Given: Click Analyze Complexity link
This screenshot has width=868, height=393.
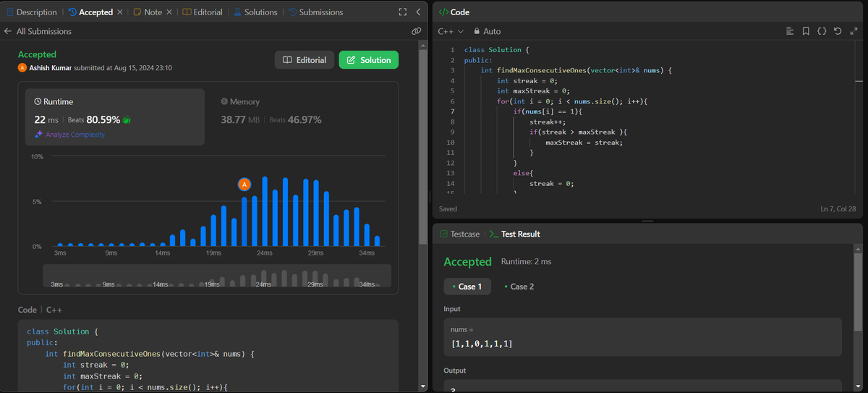Looking at the screenshot, I should 69,135.
